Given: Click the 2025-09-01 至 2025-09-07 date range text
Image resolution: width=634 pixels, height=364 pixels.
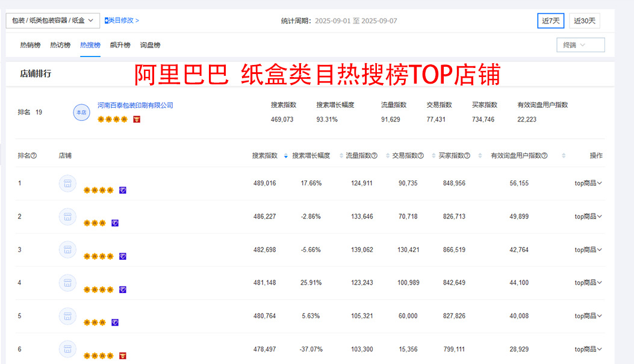Looking at the screenshot, I should [356, 21].
